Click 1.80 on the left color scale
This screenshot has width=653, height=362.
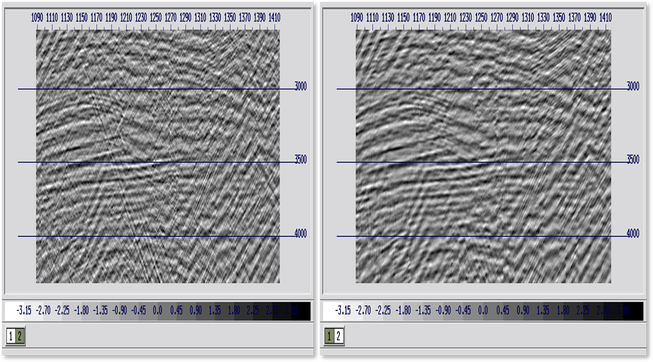coord(234,310)
